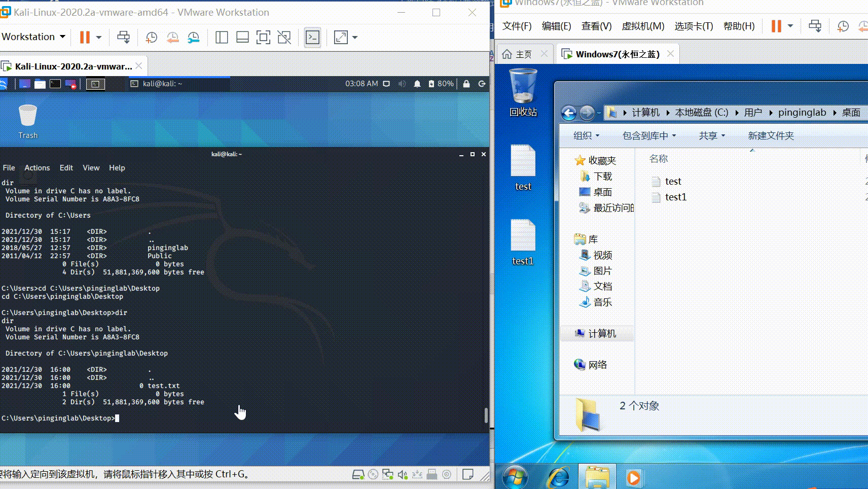This screenshot has height=489, width=868.
Task: Click the sound device icon in VM status bar
Action: pos(402,474)
